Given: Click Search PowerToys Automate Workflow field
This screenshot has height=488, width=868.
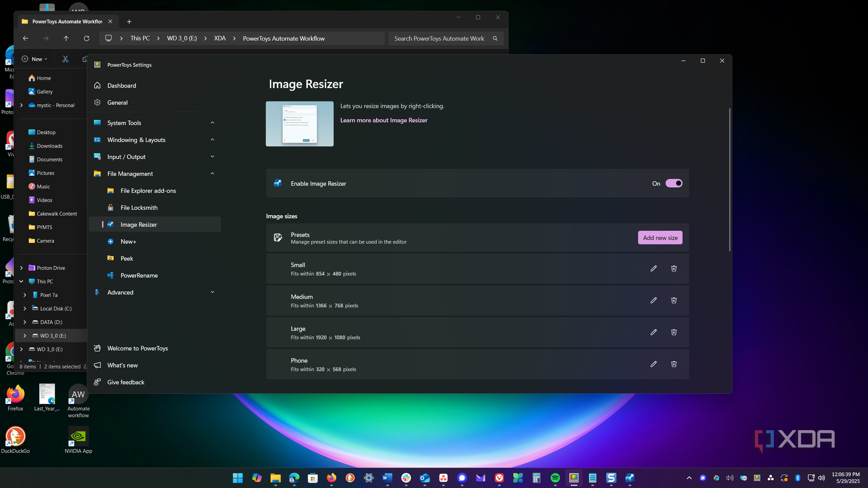Looking at the screenshot, I should tap(446, 38).
